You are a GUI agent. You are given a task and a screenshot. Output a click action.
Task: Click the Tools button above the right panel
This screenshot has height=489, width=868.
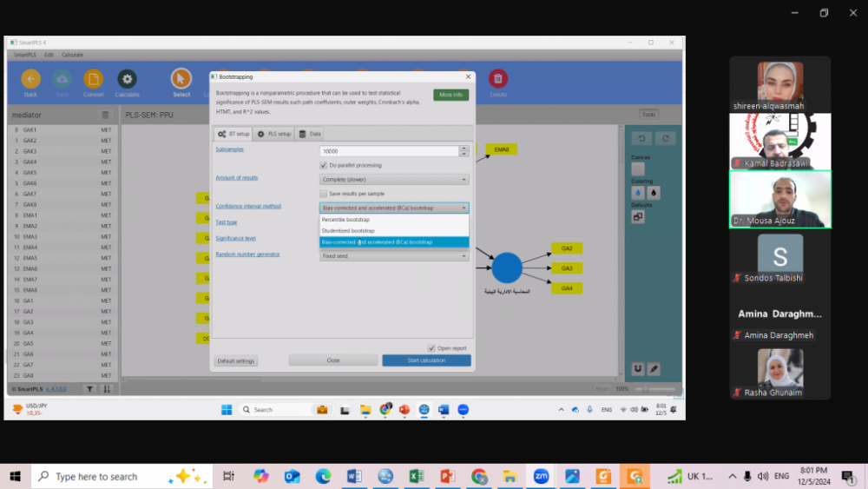click(648, 115)
